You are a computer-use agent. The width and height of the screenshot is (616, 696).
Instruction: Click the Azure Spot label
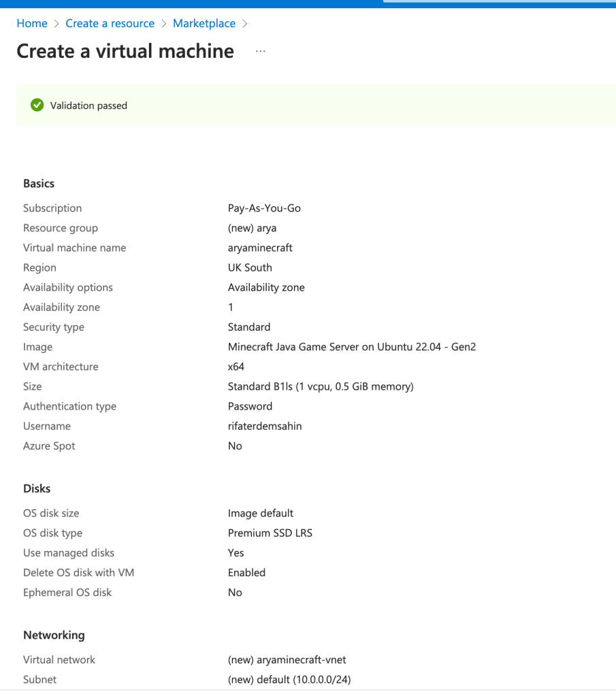(x=49, y=446)
